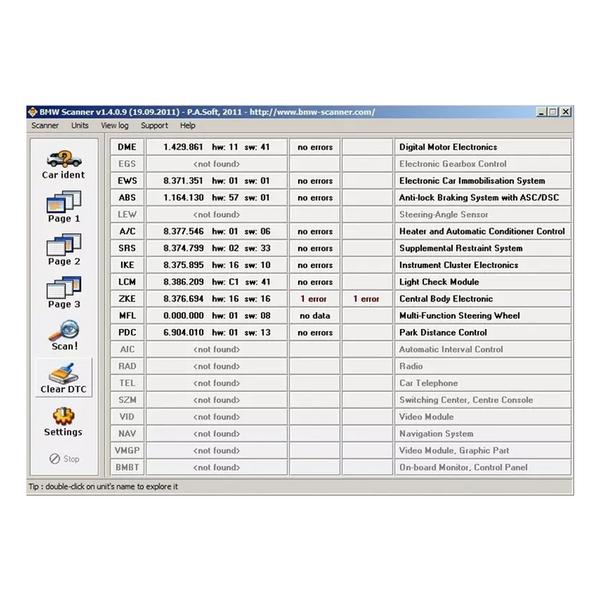The height and width of the screenshot is (600, 600).
Task: Select the LCM unit button
Action: click(127, 282)
